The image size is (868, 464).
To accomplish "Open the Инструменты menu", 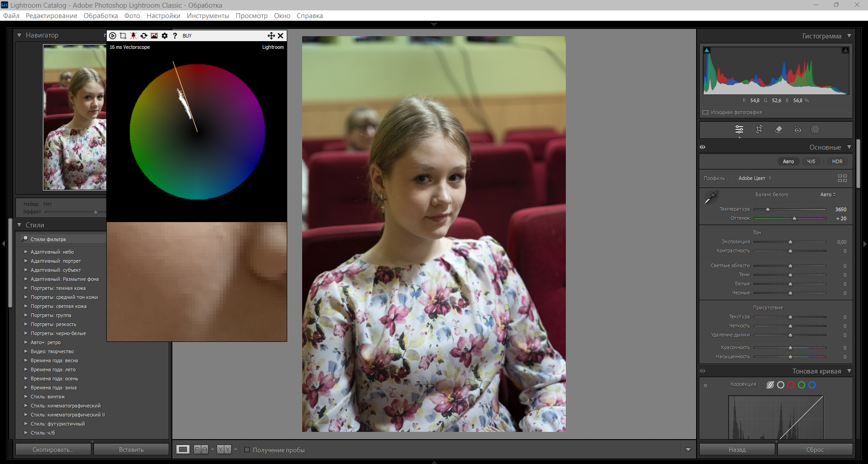I will point(208,16).
